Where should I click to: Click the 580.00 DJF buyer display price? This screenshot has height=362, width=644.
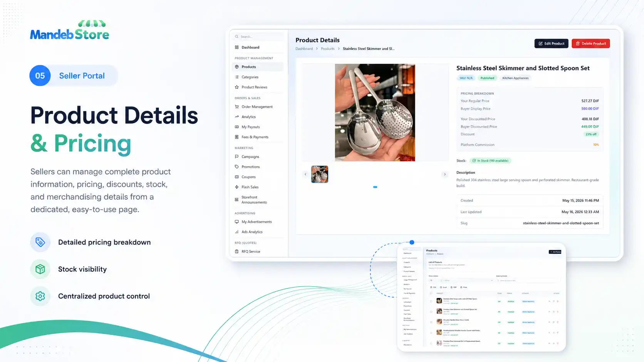[590, 109]
